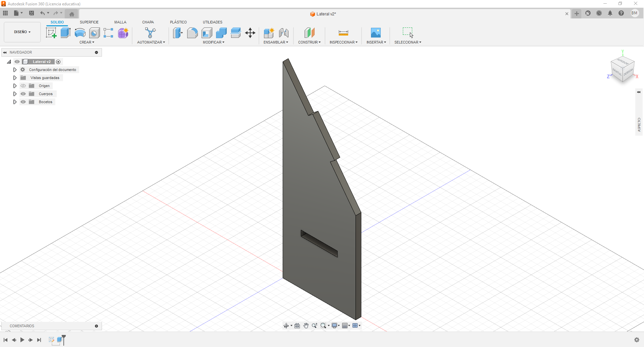Image resolution: width=644 pixels, height=347 pixels.
Task: Jump to the timeline beginning
Action: tap(5, 340)
